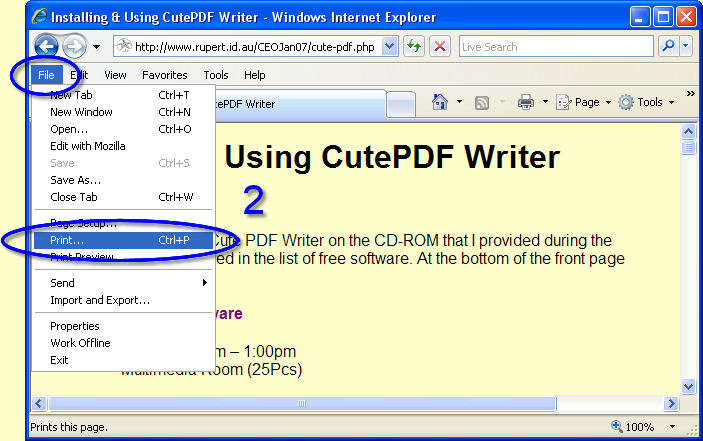703x441 pixels.
Task: Select Close Tab entry
Action: [x=122, y=197]
